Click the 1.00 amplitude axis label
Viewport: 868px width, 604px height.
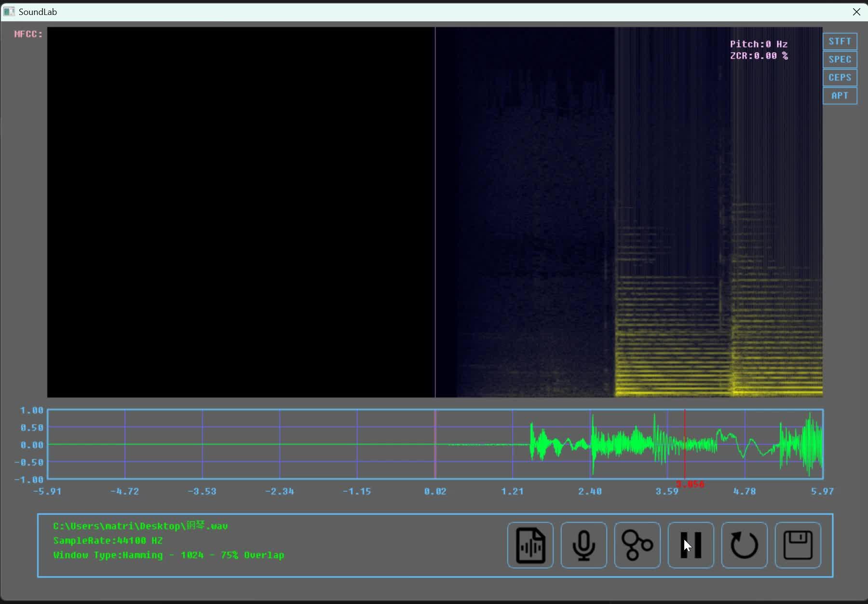pos(32,410)
